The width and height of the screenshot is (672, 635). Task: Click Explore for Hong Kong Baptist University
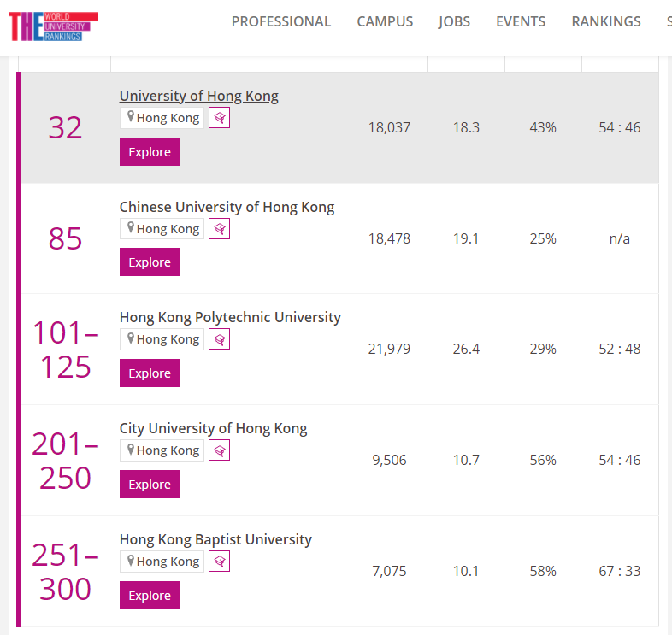[150, 595]
